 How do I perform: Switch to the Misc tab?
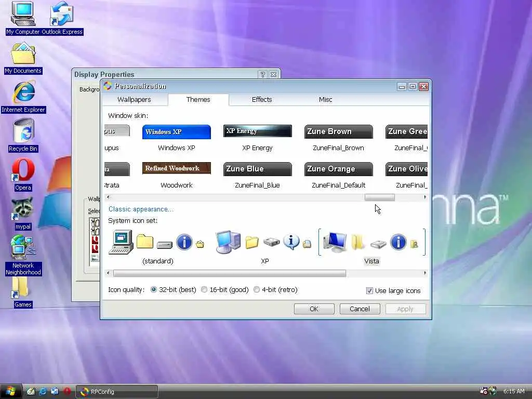click(x=325, y=99)
